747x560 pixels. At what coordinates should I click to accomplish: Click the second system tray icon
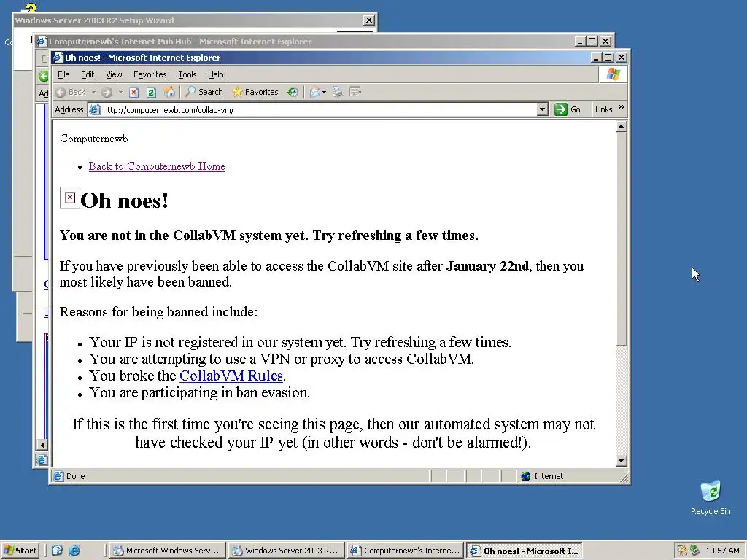[695, 551]
